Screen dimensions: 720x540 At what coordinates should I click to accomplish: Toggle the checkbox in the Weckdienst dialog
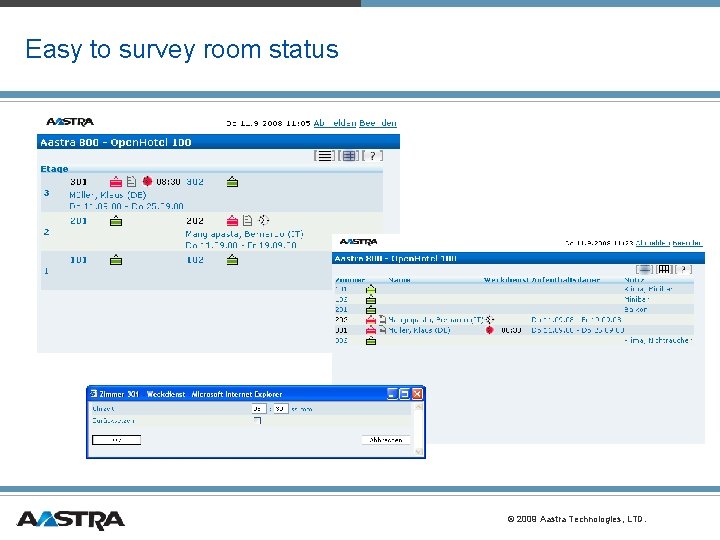tap(258, 420)
